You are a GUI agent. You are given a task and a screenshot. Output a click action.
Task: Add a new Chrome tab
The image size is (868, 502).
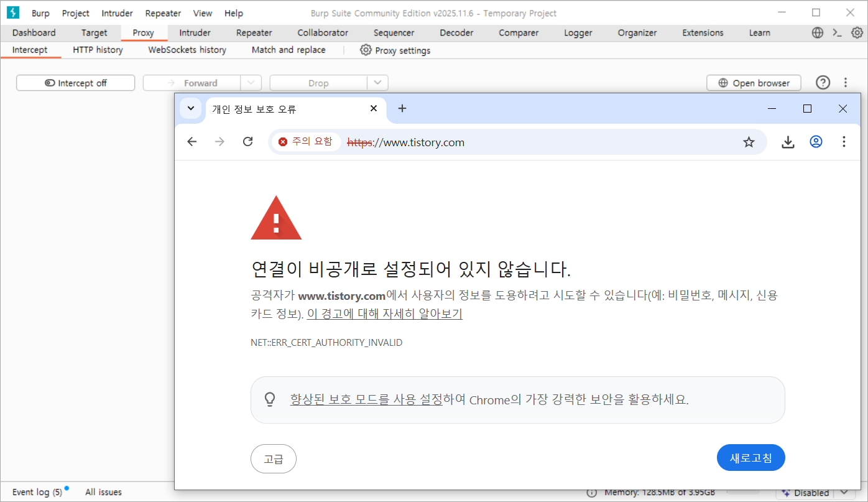click(x=402, y=108)
